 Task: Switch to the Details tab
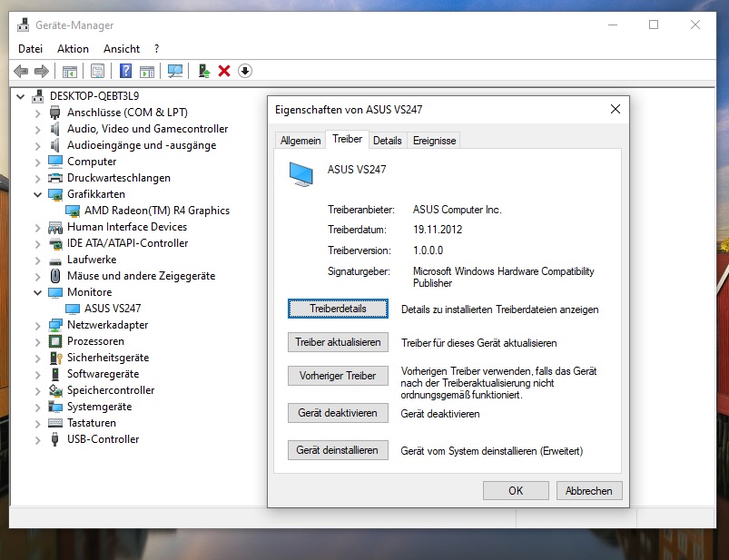pos(388,141)
